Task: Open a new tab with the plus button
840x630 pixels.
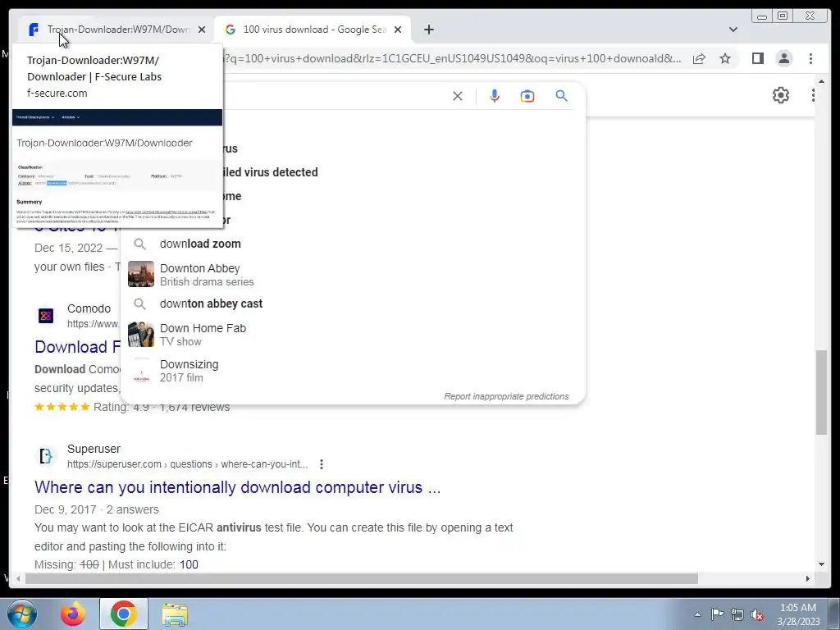Action: pyautogui.click(x=428, y=30)
